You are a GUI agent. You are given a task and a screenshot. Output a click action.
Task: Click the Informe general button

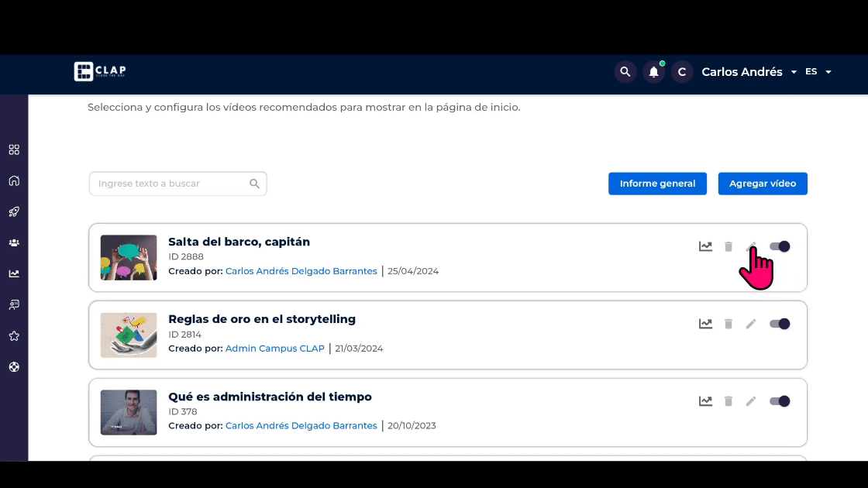click(657, 184)
